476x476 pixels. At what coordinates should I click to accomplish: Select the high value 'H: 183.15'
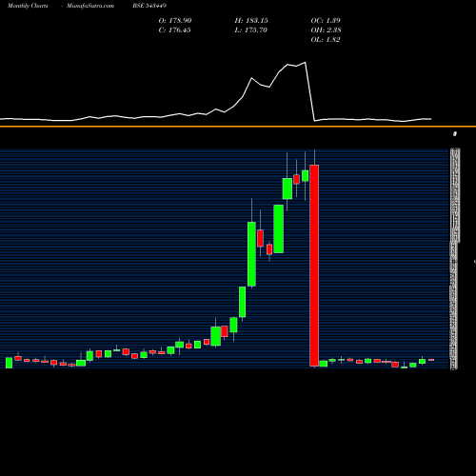coord(251,20)
